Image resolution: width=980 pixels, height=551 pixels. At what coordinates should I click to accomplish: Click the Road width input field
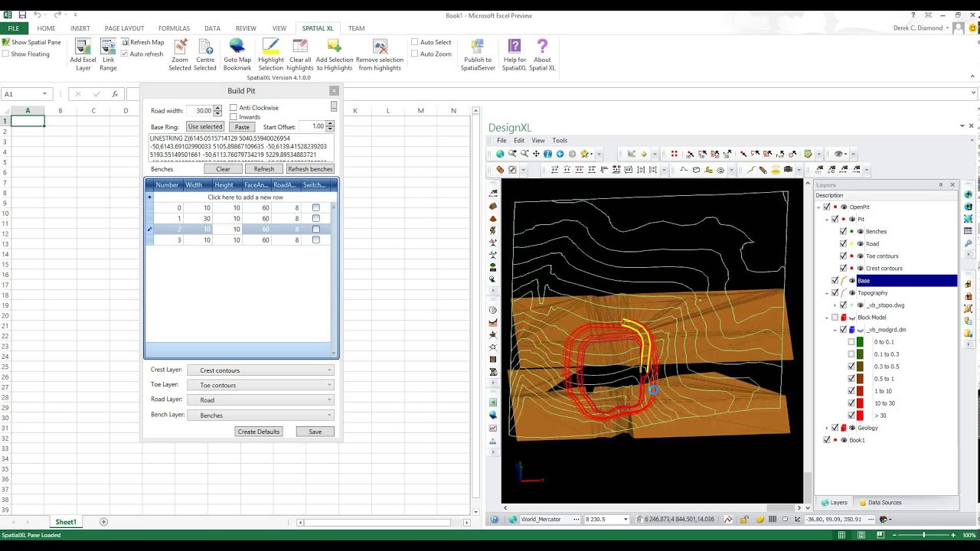(x=200, y=111)
